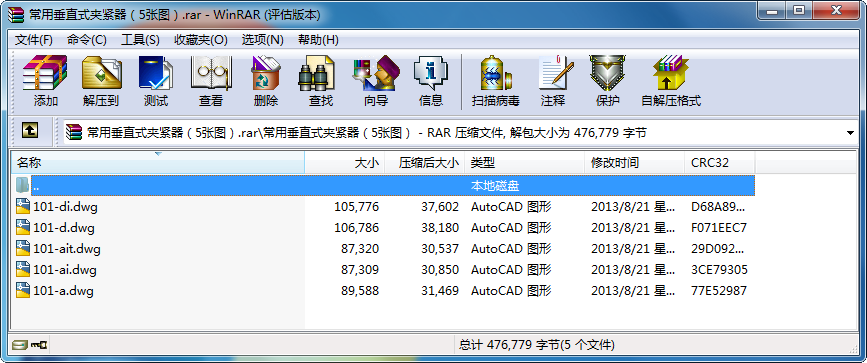Image resolution: width=867 pixels, height=363 pixels.
Task: Go up one folder level arrow button
Action: (x=30, y=131)
